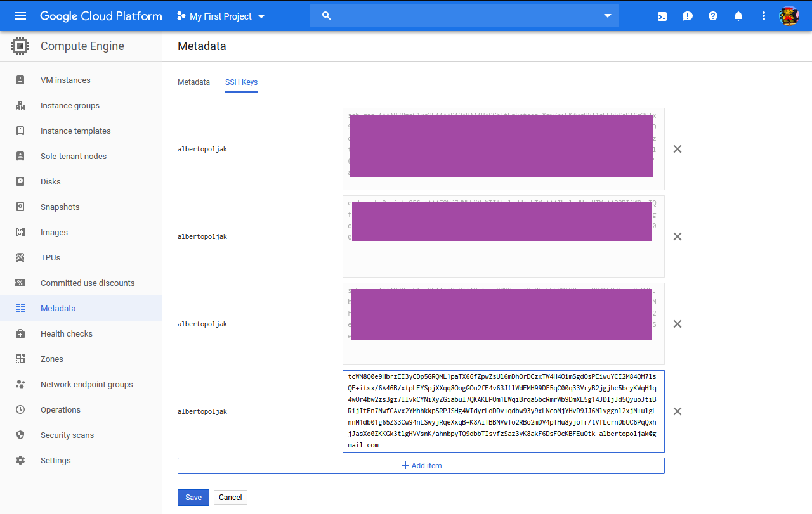
Task: Click the Network endpoint groups icon
Action: 20,385
